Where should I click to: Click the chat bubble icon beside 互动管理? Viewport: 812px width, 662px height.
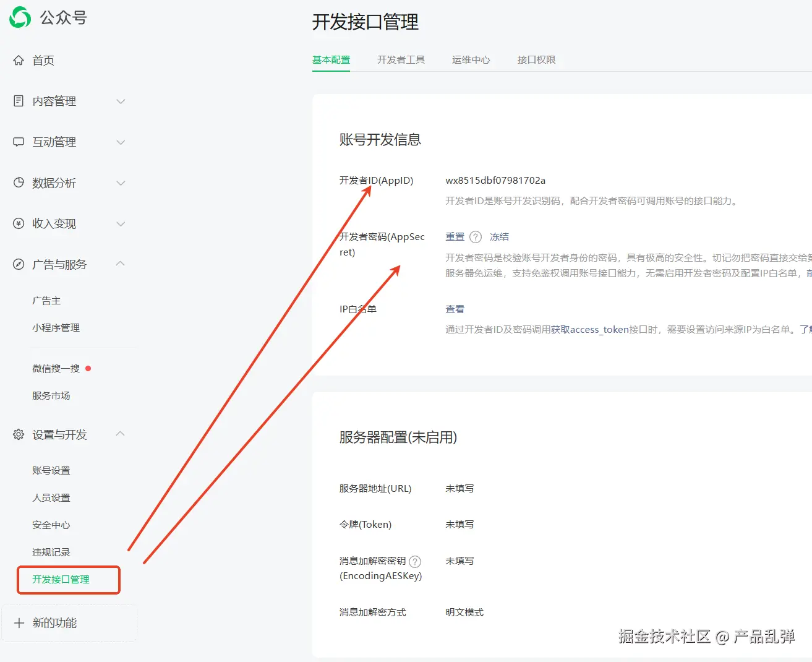click(19, 142)
